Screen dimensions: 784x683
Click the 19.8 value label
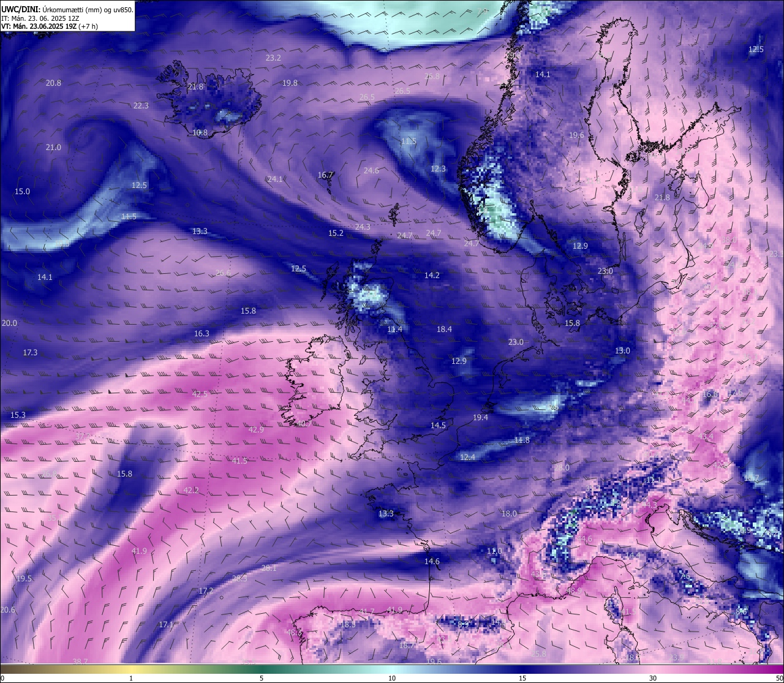pos(290,83)
